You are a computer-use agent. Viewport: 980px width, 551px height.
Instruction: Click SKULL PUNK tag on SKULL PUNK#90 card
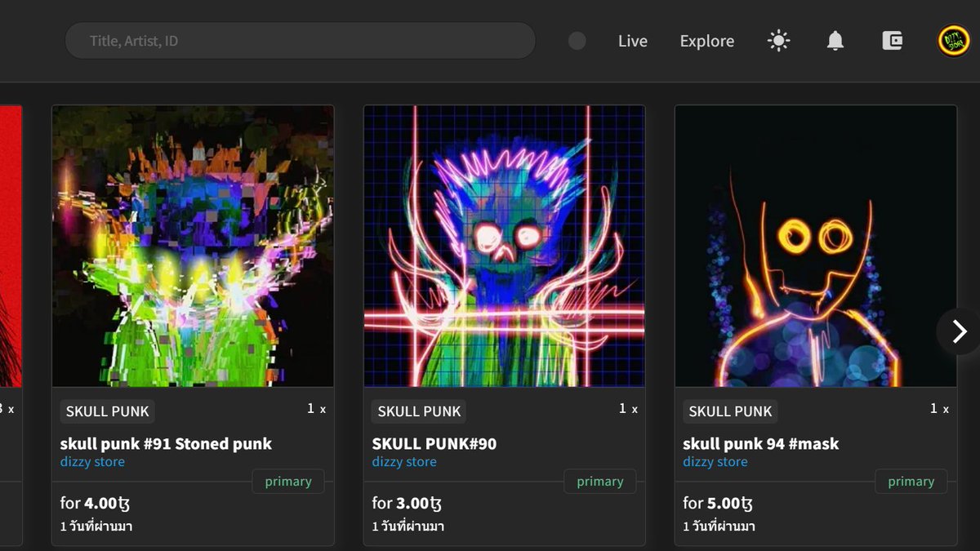pos(419,411)
